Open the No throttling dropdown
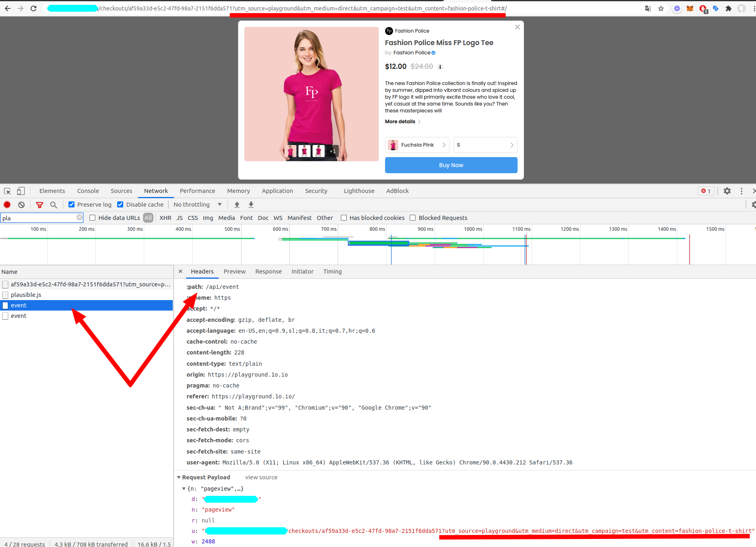Image resolution: width=756 pixels, height=547 pixels. click(197, 205)
